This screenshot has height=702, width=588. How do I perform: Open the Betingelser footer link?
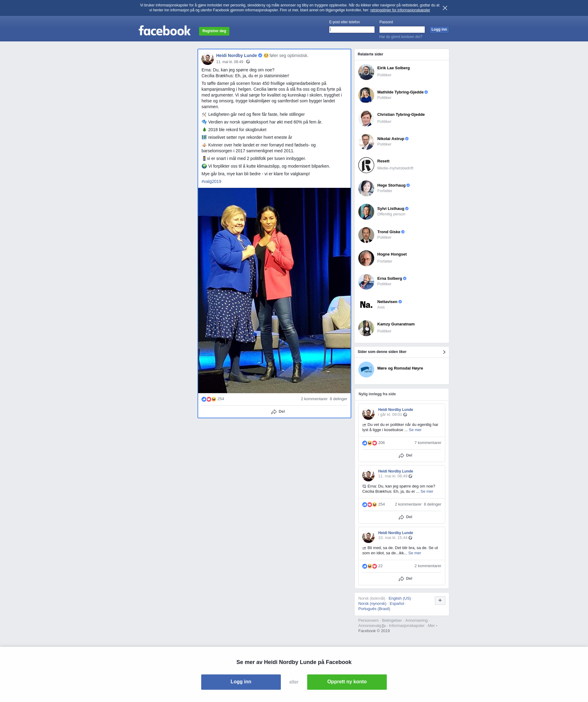[392, 620]
